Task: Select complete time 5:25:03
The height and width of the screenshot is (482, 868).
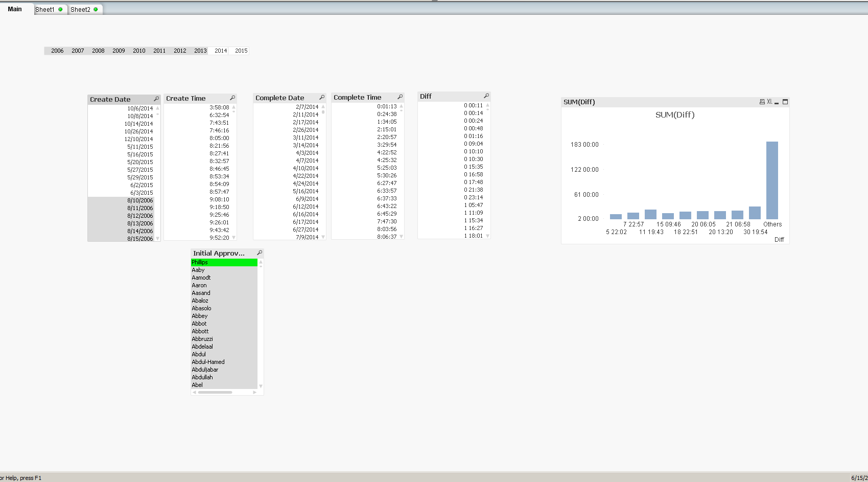Action: click(365, 168)
